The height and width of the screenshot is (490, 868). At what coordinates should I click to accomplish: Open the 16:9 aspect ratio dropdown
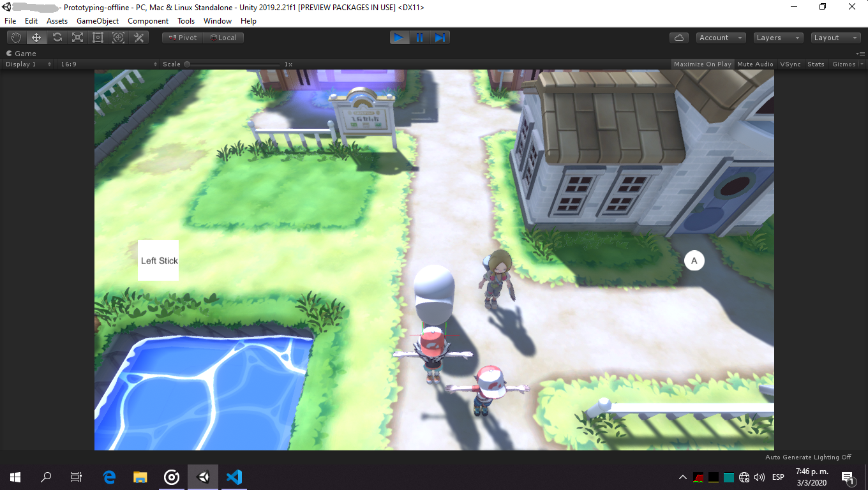pos(108,64)
